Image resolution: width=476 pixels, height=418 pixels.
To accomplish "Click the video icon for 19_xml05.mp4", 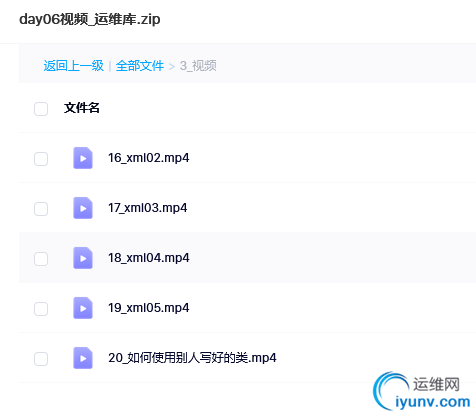I will (x=83, y=308).
